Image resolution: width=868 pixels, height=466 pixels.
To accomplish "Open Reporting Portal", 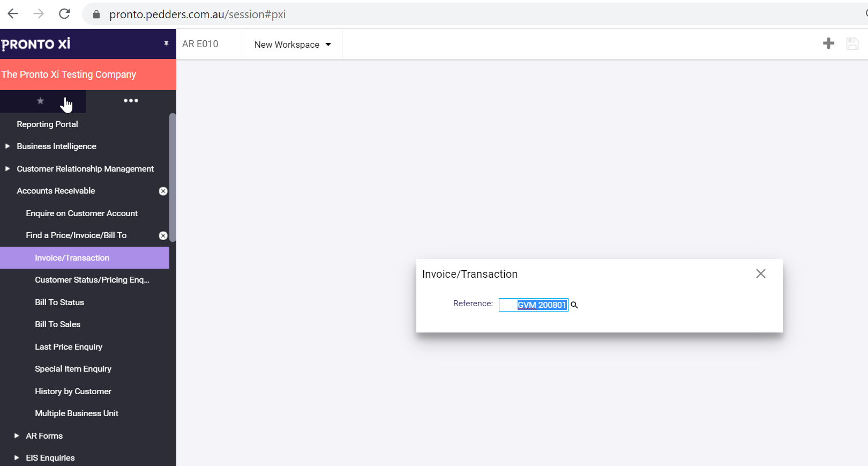I will (x=47, y=124).
